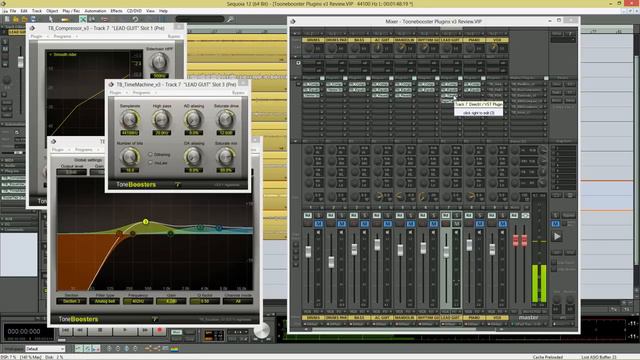Open Programs menu in Compressor window
Viewport: 640px width, 360px height.
point(62,36)
